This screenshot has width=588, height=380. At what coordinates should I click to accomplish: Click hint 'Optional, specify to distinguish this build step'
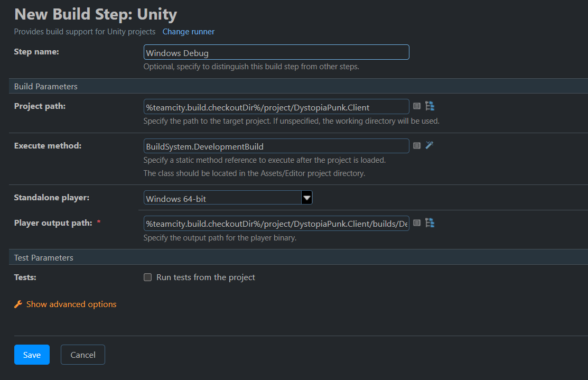(251, 67)
